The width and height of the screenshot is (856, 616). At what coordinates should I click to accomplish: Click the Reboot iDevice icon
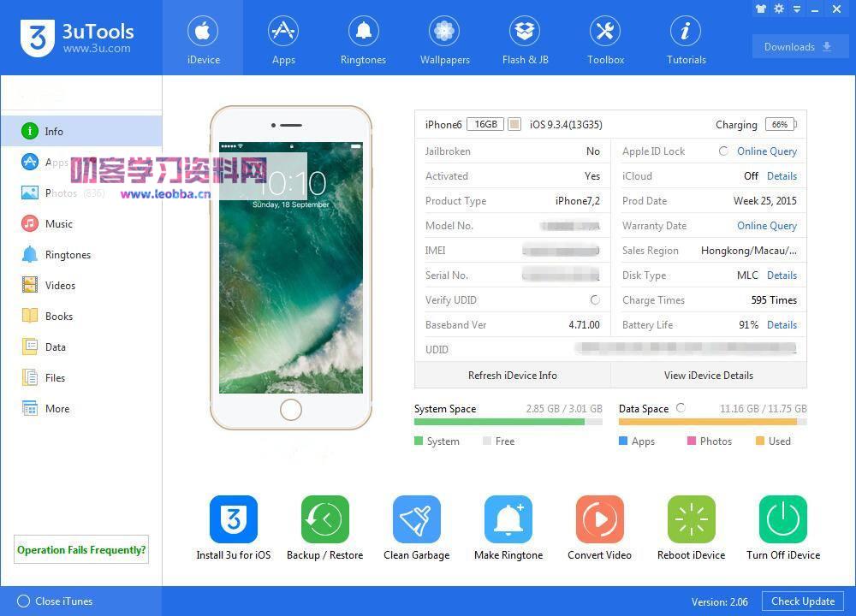(691, 519)
